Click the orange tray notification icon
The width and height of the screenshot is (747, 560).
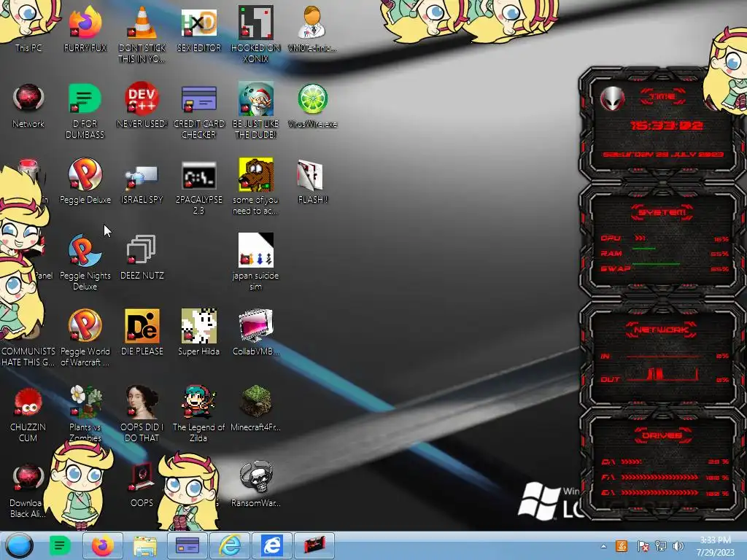622,546
